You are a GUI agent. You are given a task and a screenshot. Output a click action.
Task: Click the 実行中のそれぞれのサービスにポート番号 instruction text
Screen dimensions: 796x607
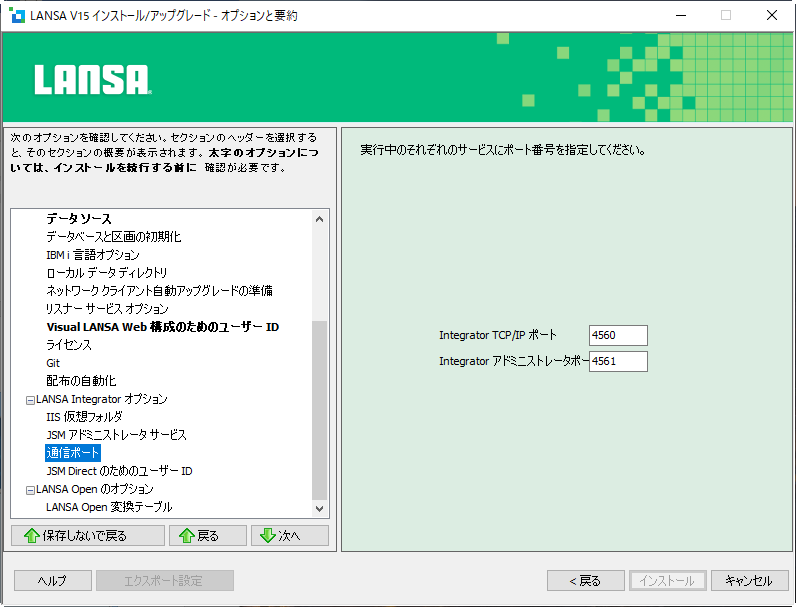click(503, 150)
